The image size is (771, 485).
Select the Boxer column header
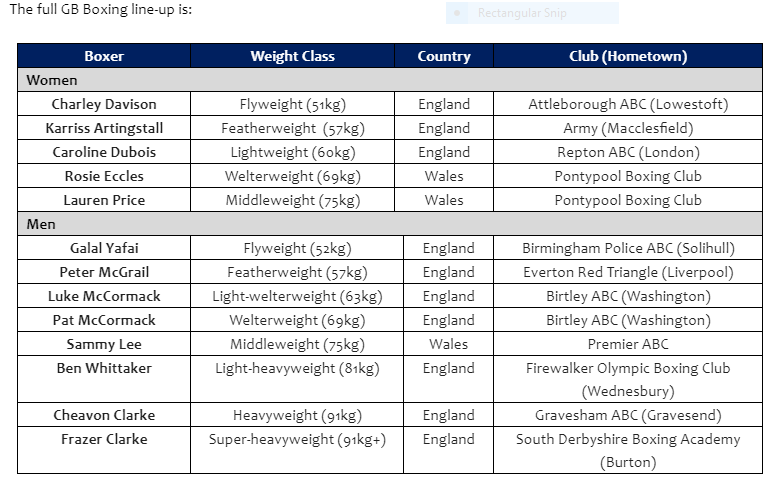[104, 56]
